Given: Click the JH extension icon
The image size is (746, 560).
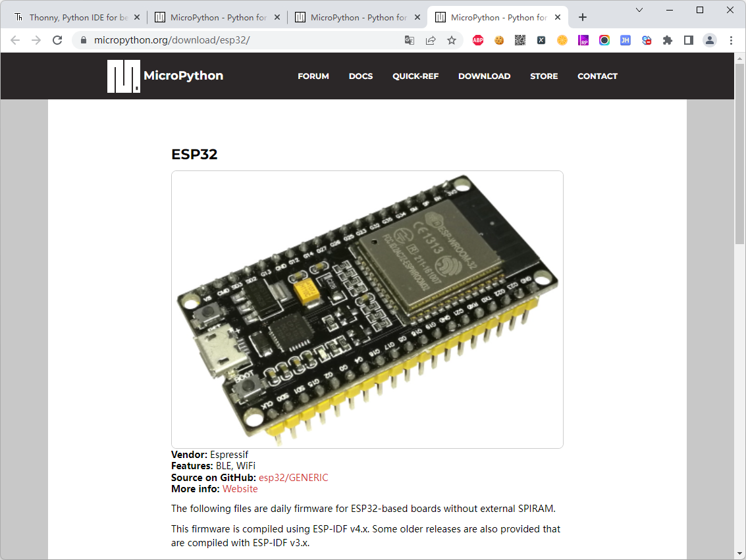Looking at the screenshot, I should (625, 40).
